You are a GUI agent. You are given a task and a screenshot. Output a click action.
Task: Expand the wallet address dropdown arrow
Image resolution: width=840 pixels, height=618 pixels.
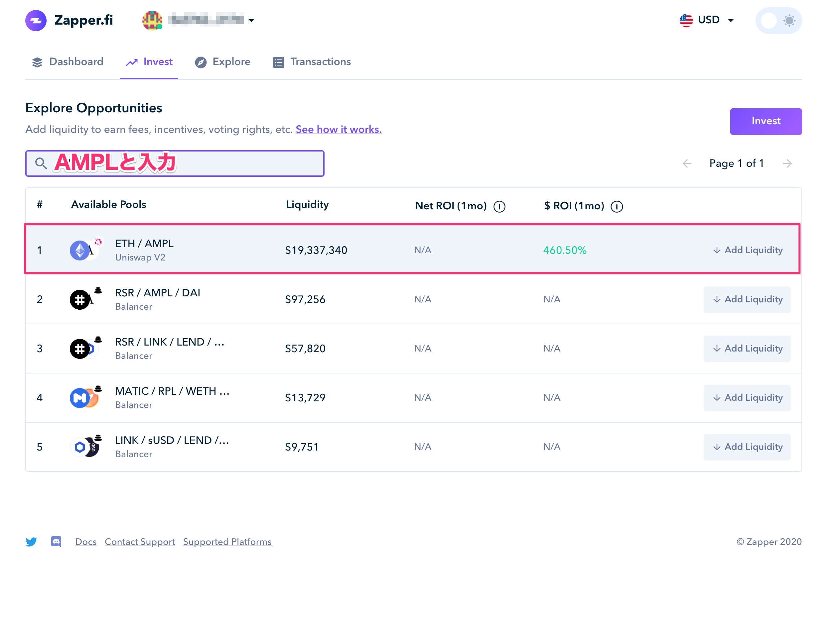[251, 21]
